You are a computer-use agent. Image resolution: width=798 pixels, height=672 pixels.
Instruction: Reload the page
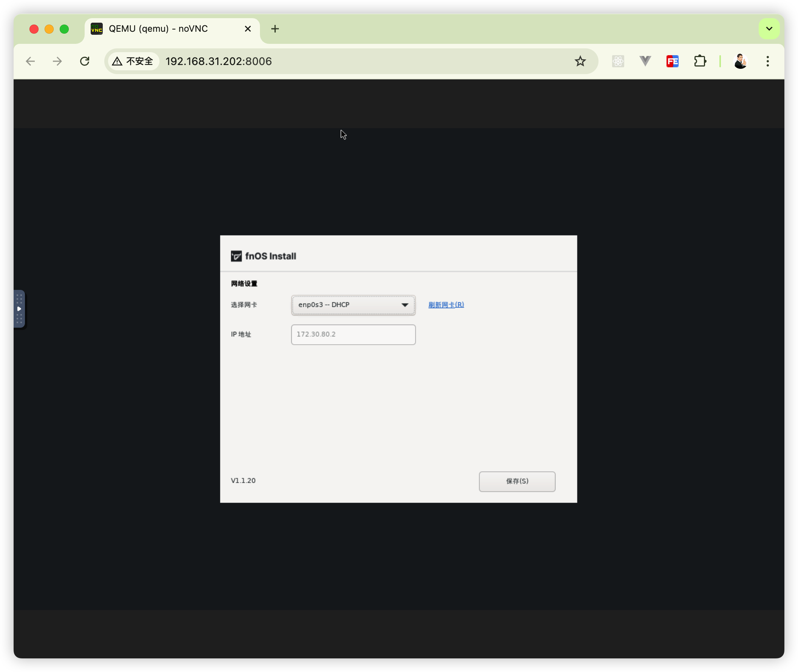pos(85,61)
